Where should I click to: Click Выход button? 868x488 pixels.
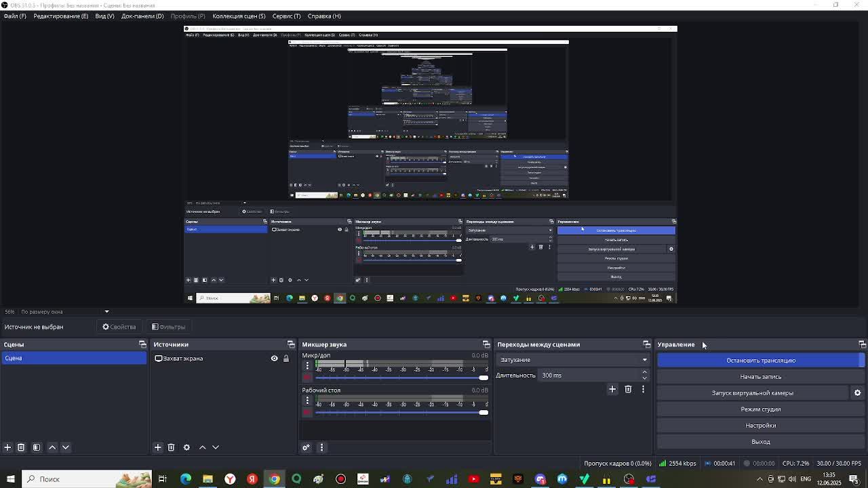pos(761,442)
